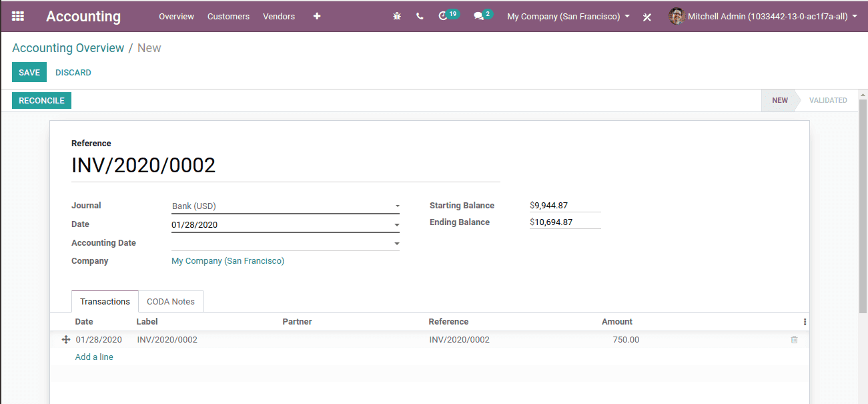Click Mitchell Admin avatar picture
The image size is (868, 404).
[x=677, y=16]
